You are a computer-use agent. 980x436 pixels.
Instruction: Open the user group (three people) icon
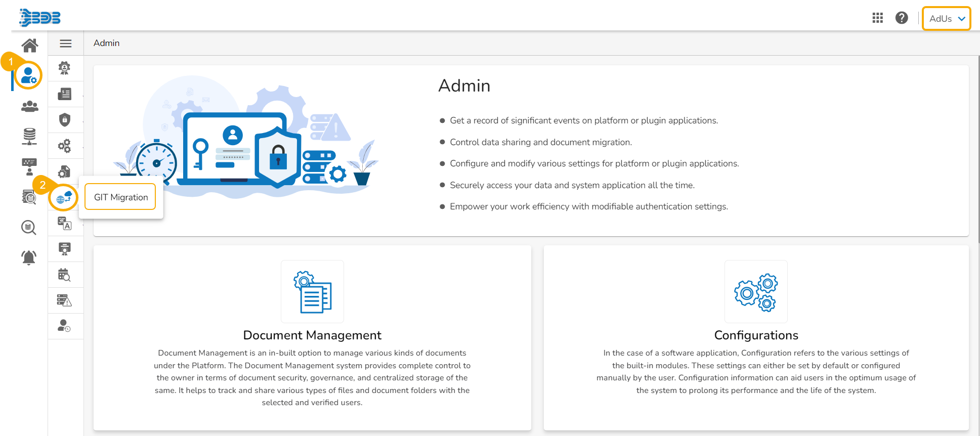point(30,106)
